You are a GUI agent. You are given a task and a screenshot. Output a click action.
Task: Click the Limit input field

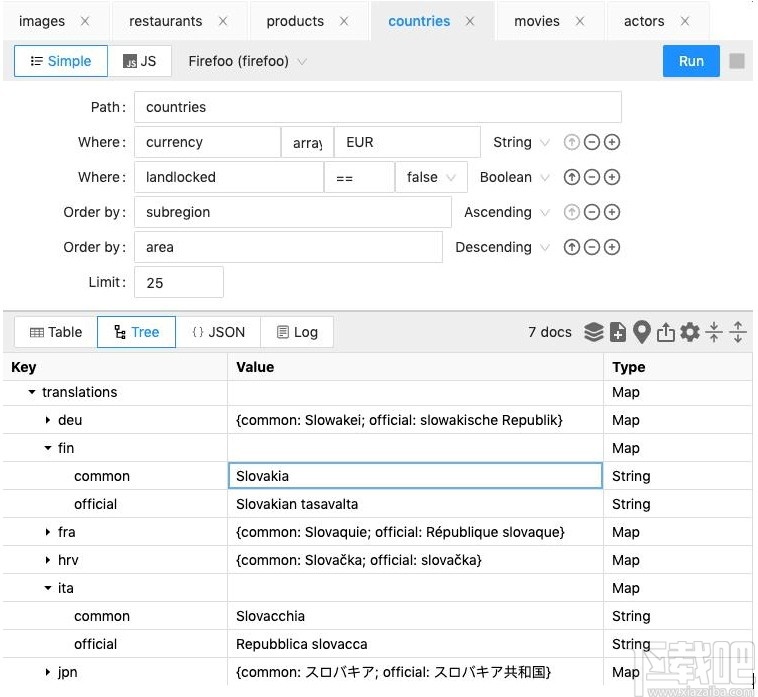[179, 283]
